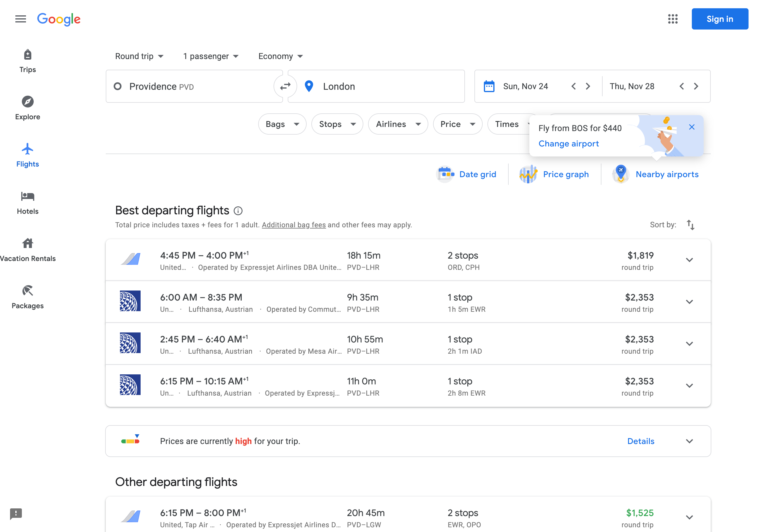The height and width of the screenshot is (532, 758).
Task: Click the Sign in button
Action: coord(720,19)
